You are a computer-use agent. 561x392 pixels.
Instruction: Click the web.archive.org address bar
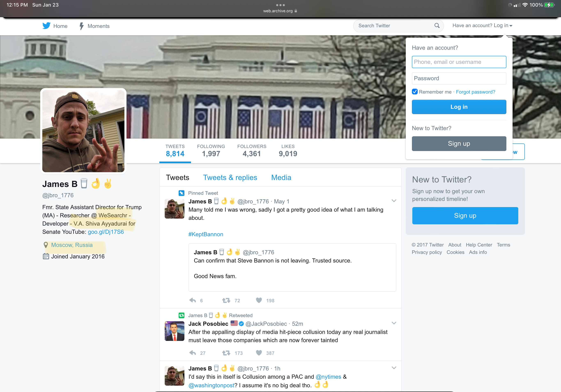(x=280, y=11)
